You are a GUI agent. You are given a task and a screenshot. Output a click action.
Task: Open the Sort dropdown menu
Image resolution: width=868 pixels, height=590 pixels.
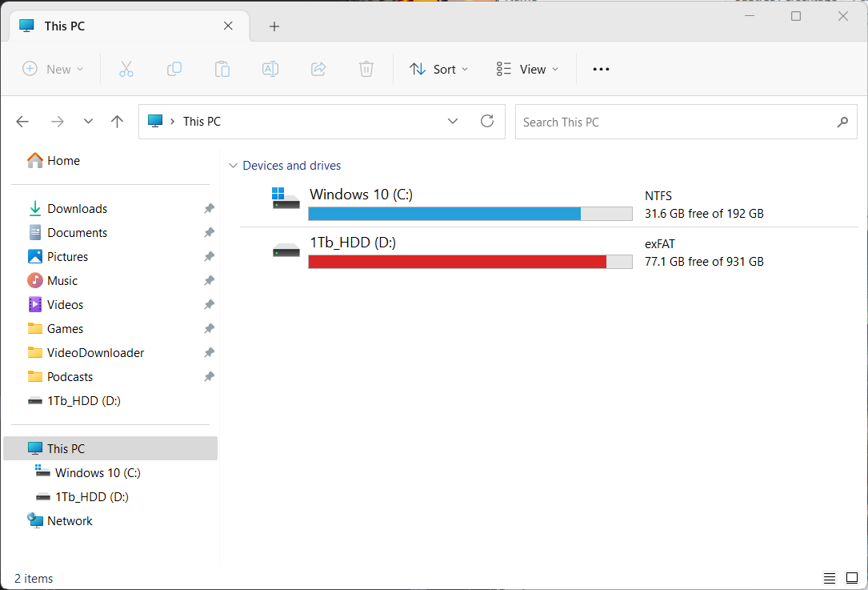tap(439, 70)
